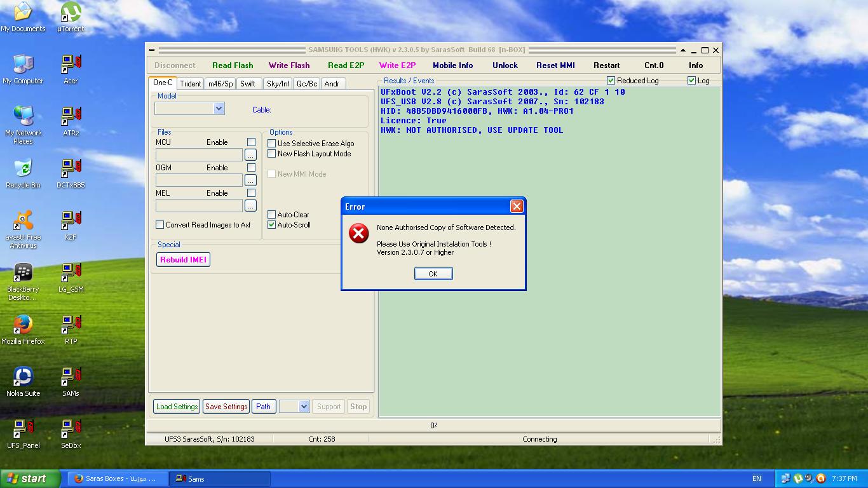Click the MEL file path field
The height and width of the screenshot is (488, 868).
(x=199, y=206)
